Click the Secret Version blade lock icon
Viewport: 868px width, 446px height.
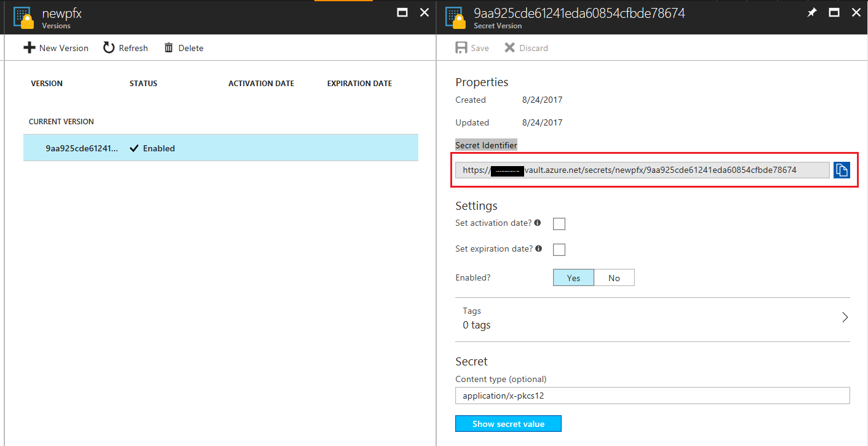pyautogui.click(x=454, y=17)
